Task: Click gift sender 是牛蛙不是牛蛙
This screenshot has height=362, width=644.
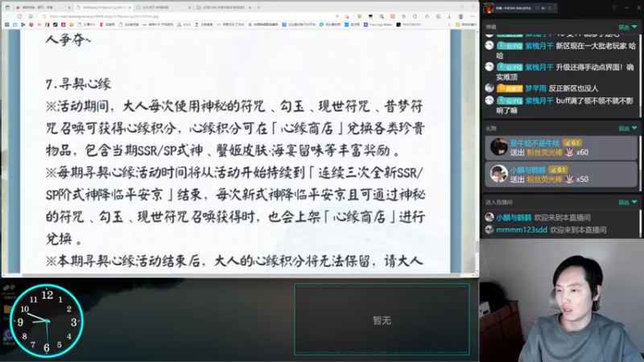Action: point(535,143)
